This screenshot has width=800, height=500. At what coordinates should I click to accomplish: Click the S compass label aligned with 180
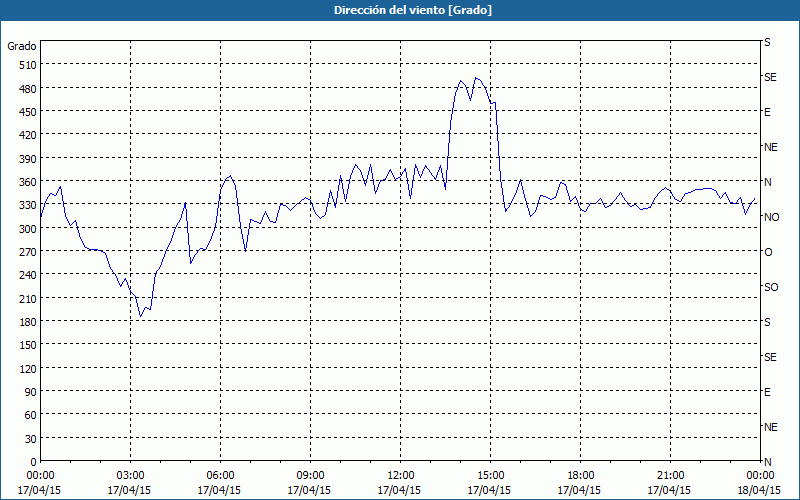(x=767, y=322)
